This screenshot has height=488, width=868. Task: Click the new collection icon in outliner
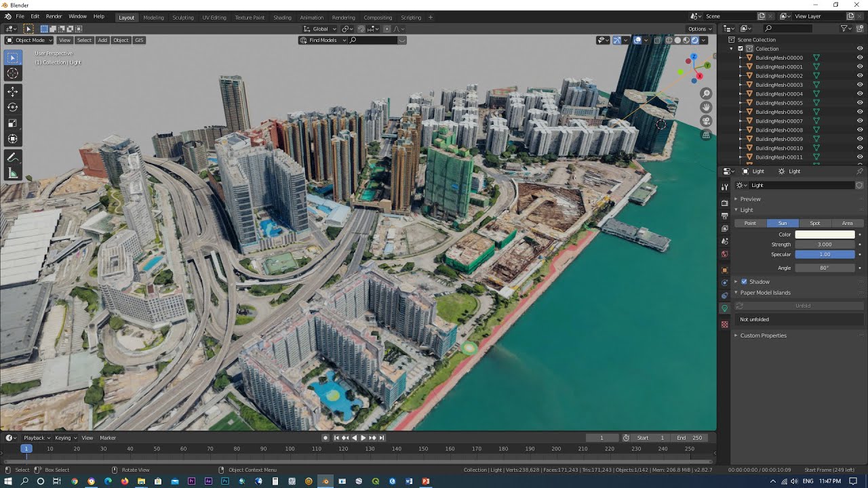point(861,28)
